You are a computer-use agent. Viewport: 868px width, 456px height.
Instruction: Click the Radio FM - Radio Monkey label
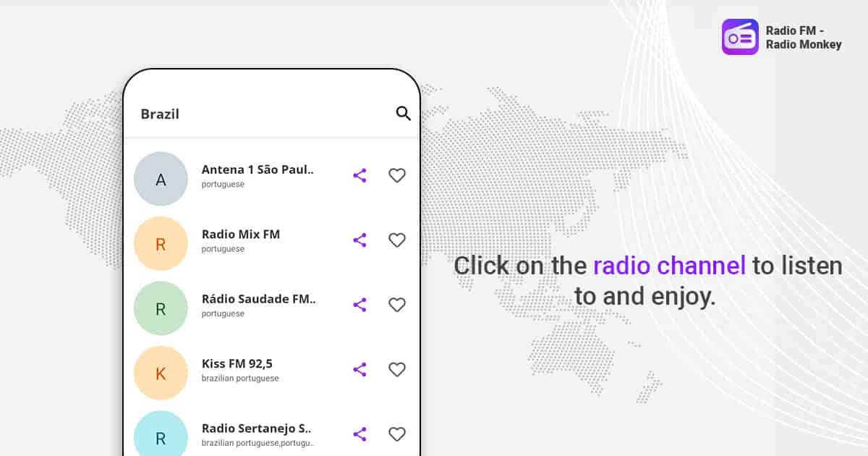tap(803, 38)
